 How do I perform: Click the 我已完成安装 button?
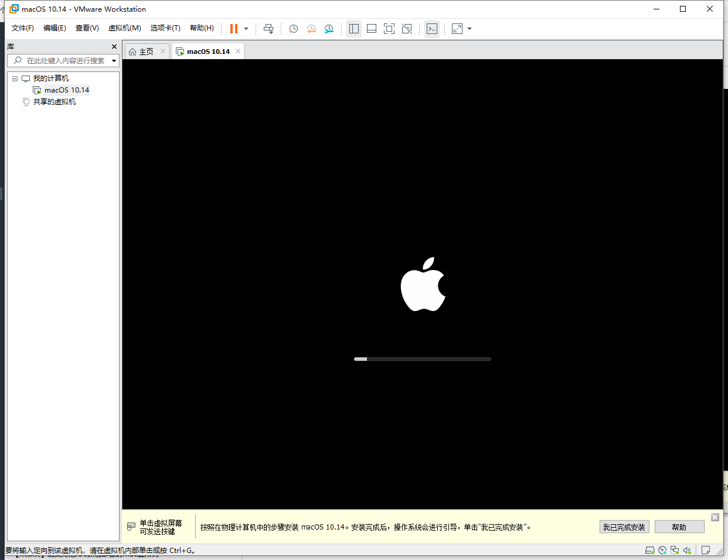coord(624,527)
